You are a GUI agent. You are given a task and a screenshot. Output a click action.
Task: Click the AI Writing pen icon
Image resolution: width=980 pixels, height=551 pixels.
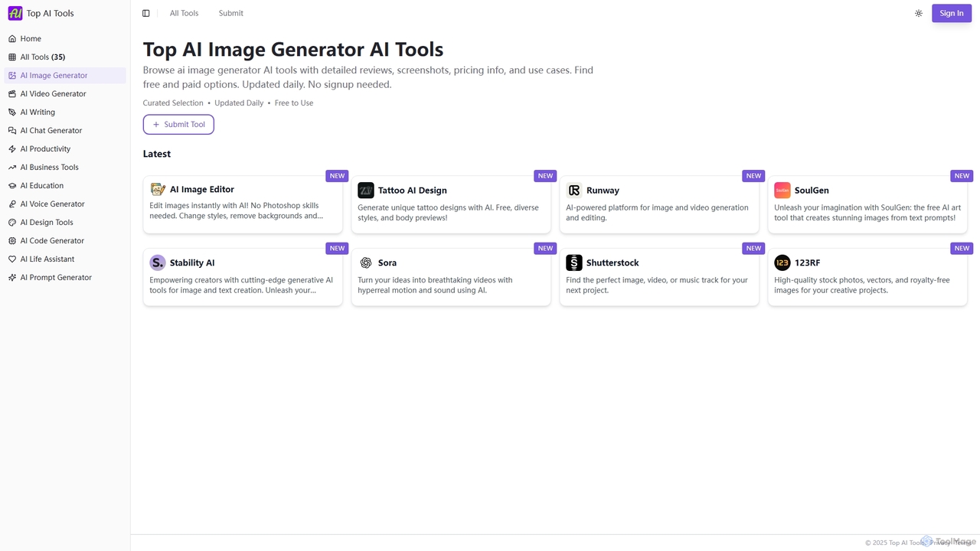(12, 112)
